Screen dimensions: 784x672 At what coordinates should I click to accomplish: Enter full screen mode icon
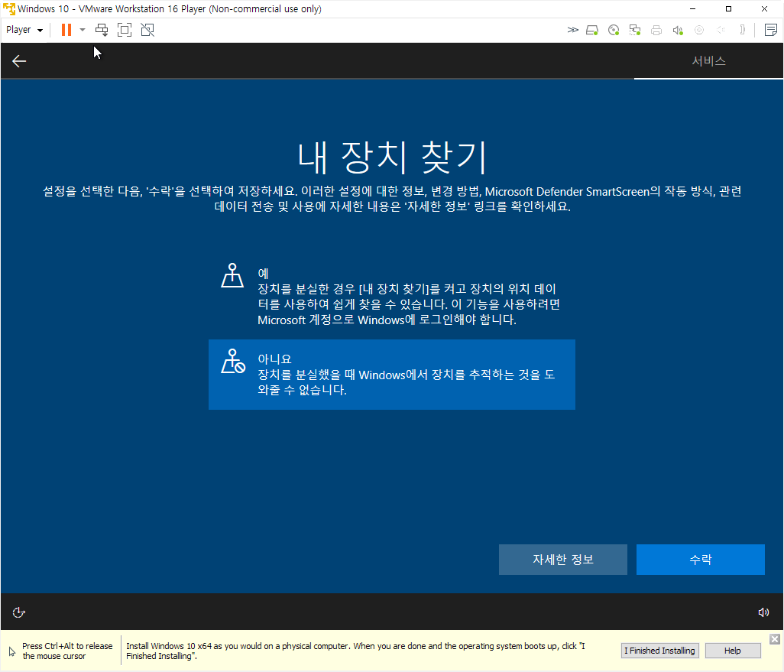point(125,30)
